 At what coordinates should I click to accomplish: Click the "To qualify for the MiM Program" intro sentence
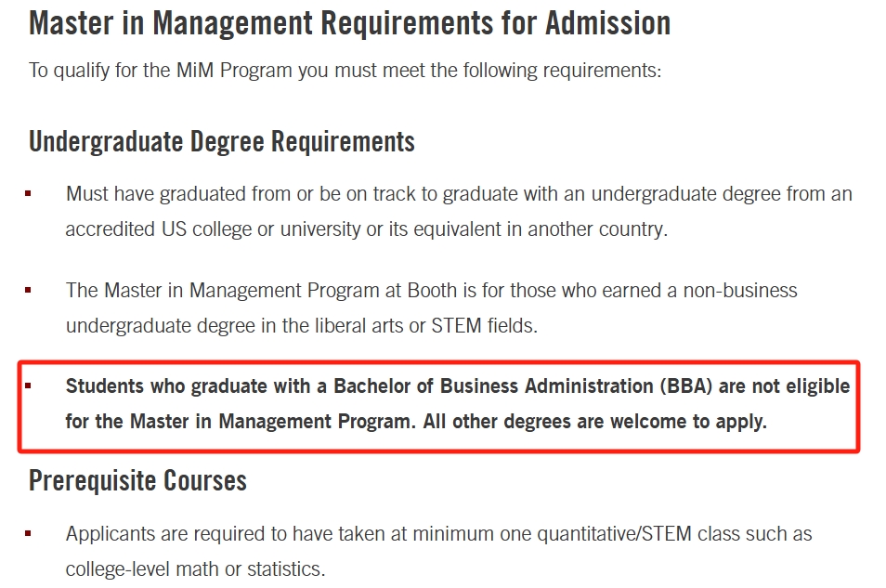[x=345, y=71]
